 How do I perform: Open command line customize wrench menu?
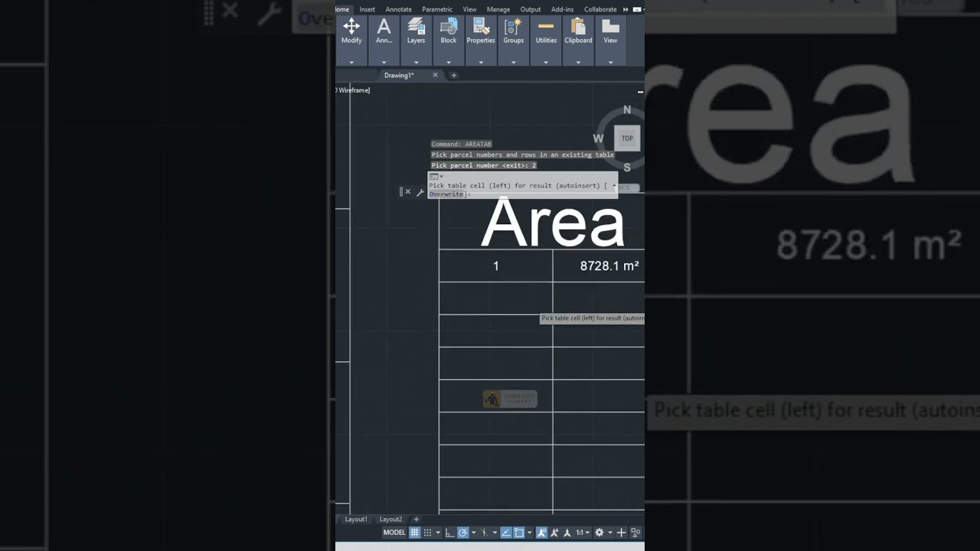click(420, 192)
